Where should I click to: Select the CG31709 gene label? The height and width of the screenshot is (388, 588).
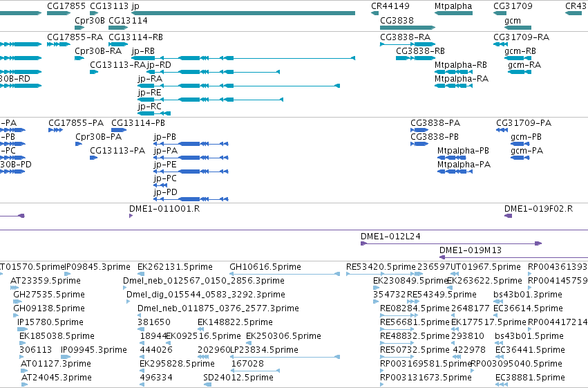(513, 6)
